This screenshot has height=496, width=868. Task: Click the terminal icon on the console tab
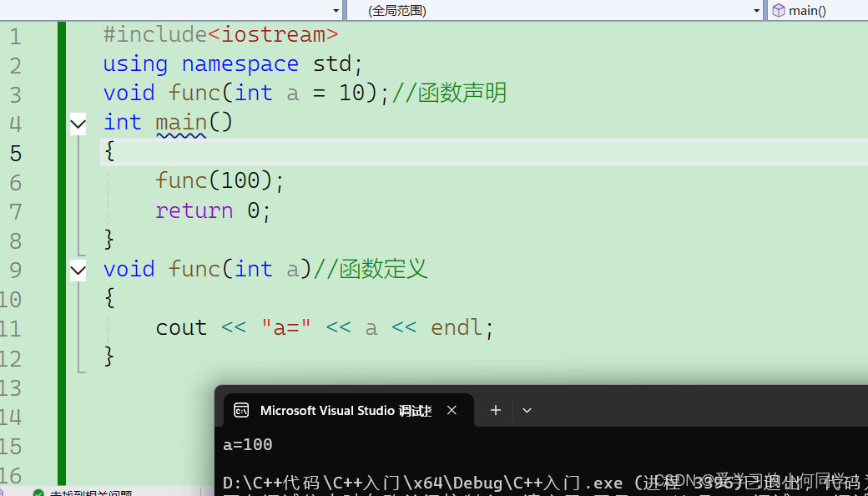pyautogui.click(x=241, y=410)
